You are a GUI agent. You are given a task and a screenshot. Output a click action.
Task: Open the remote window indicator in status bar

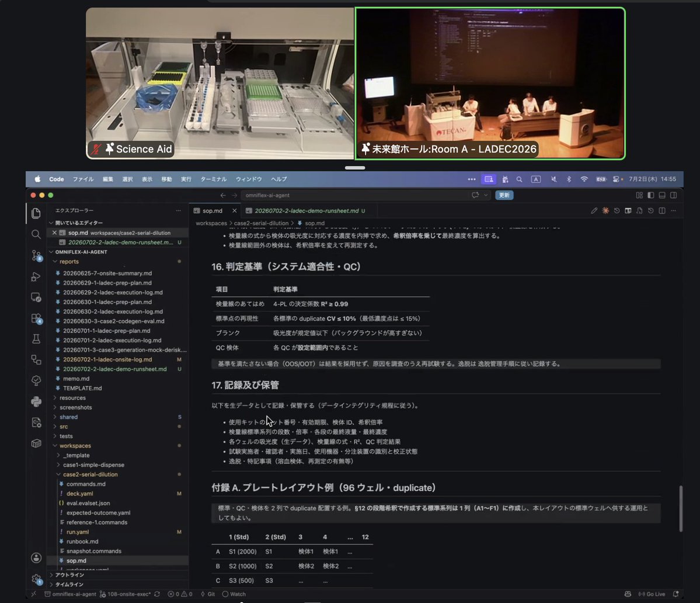33,594
